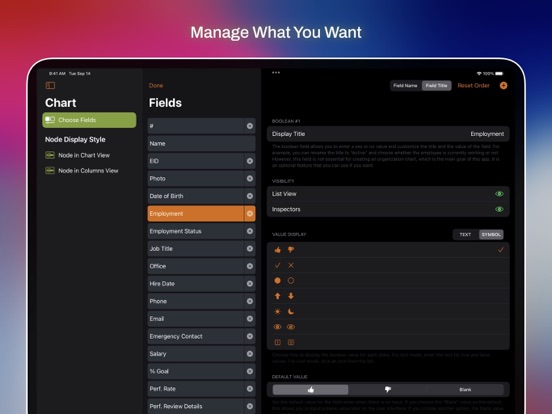
Task: Remove the EID field via its circle icon
Action: click(250, 161)
